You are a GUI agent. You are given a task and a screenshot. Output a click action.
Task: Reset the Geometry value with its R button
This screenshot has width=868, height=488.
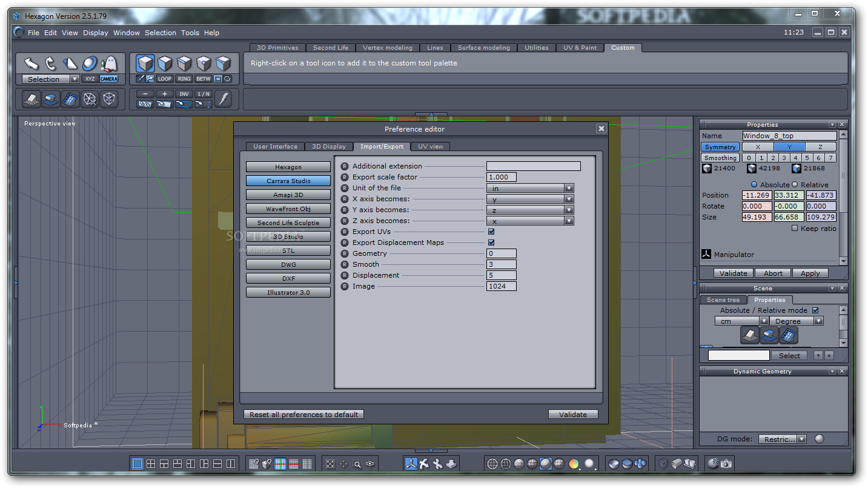tap(345, 253)
